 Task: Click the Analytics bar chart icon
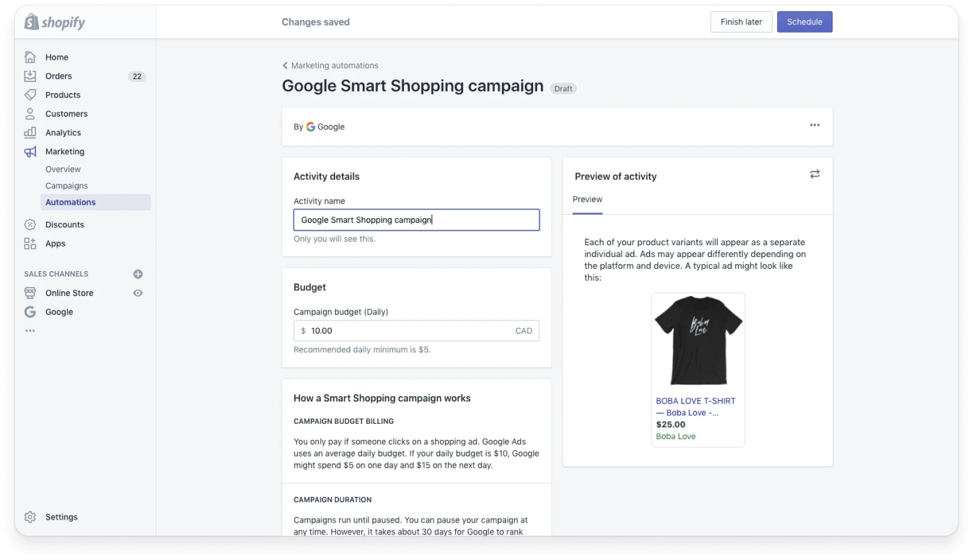[30, 132]
